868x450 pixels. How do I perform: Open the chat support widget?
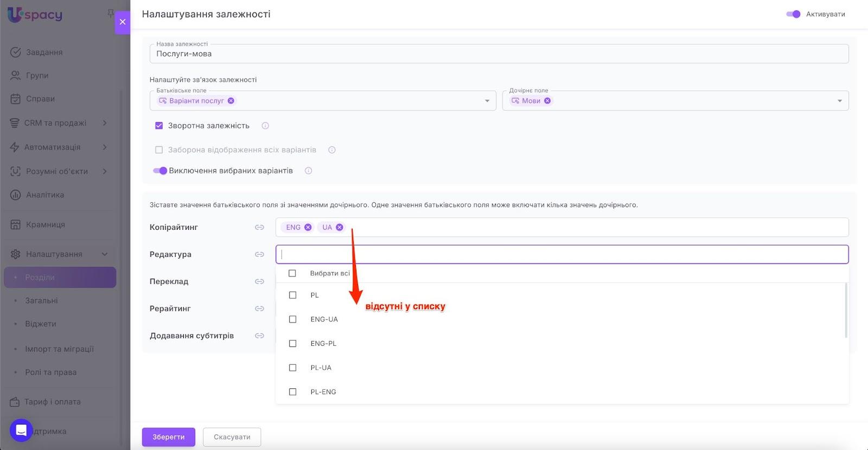(x=21, y=430)
